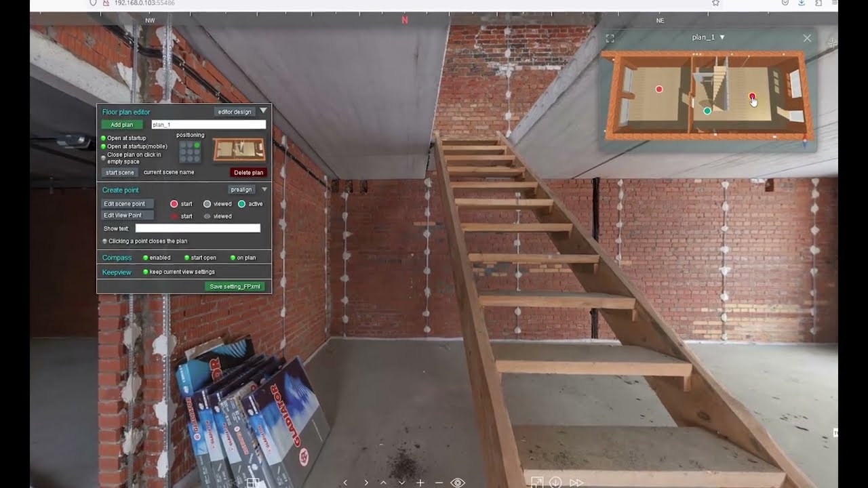The width and height of the screenshot is (868, 488).
Task: Click the tilt down arrow in bottom toolbar
Action: coord(401,483)
